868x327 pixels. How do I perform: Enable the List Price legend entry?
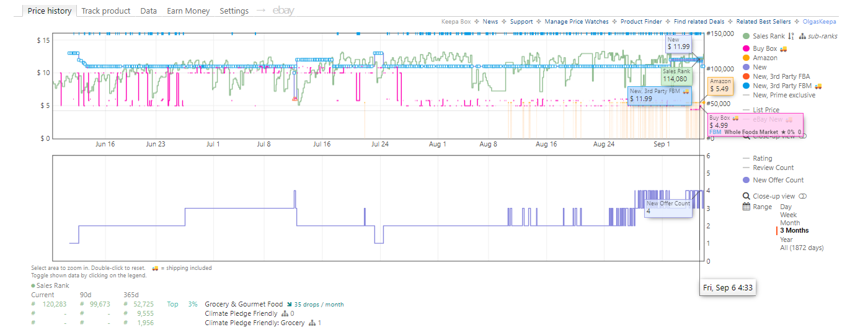tap(761, 110)
